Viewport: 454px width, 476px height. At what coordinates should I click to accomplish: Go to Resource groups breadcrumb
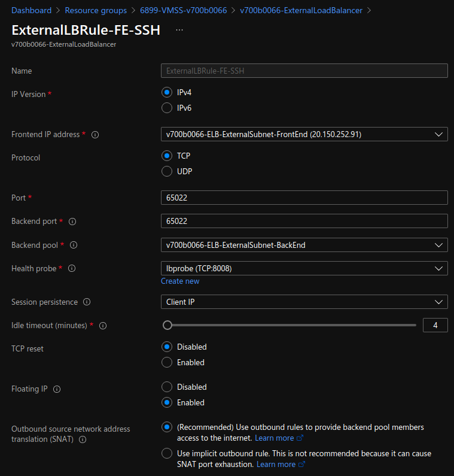click(96, 10)
